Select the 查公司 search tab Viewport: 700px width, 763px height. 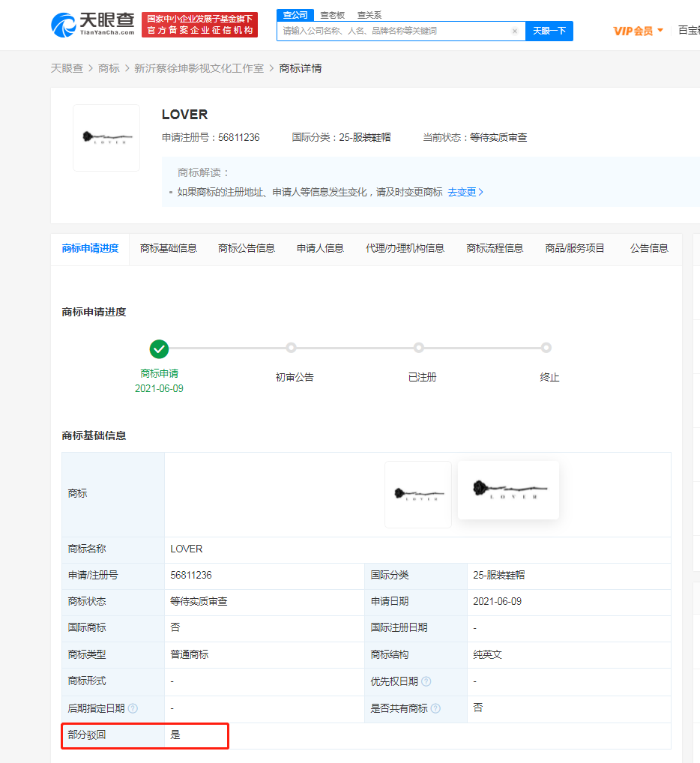tap(295, 15)
